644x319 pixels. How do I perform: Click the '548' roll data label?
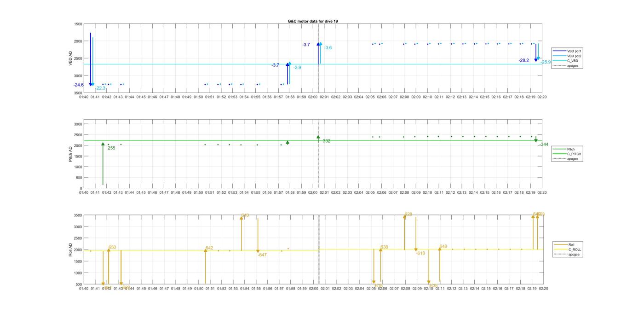(x=443, y=246)
